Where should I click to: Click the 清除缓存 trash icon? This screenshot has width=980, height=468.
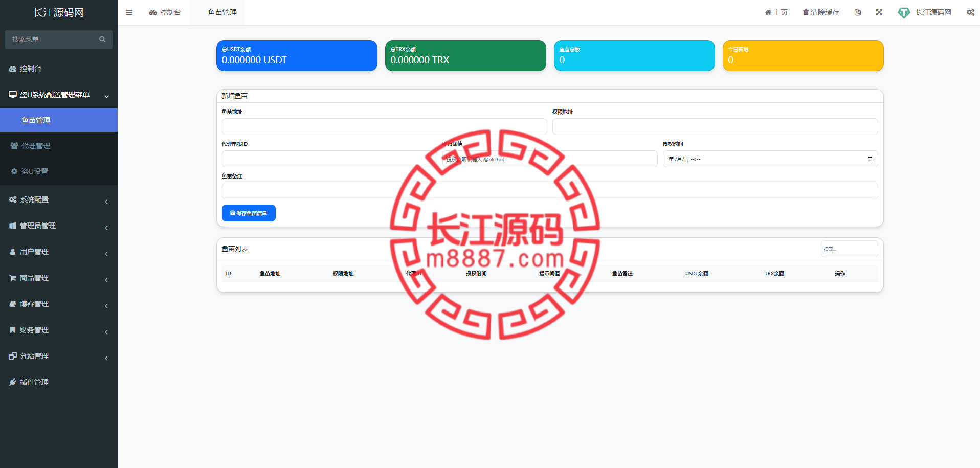click(806, 12)
